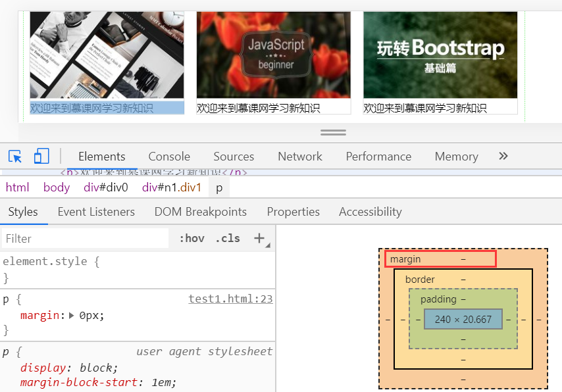Screen dimensions: 562x392
Task: Select the p breadcrumb item
Action: pyautogui.click(x=219, y=187)
